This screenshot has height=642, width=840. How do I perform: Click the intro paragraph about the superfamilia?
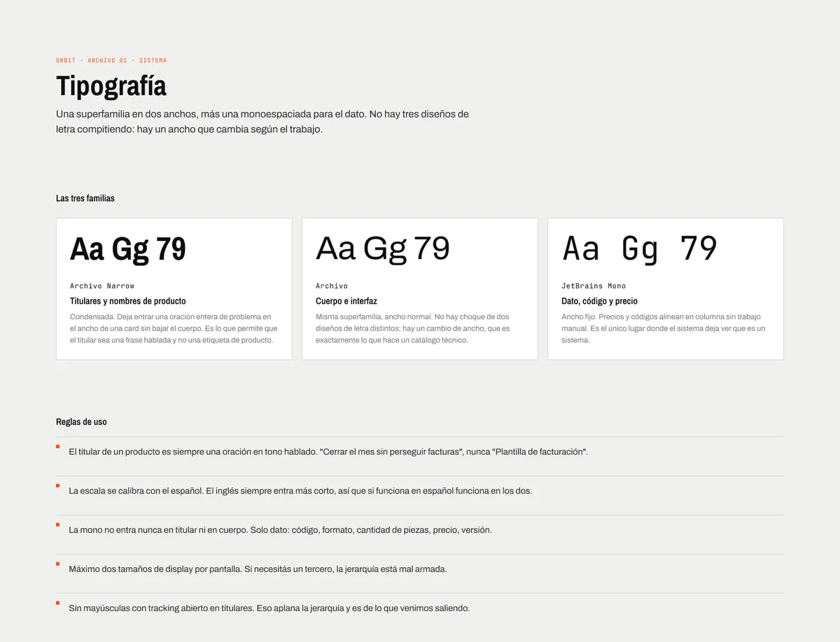pyautogui.click(x=262, y=121)
